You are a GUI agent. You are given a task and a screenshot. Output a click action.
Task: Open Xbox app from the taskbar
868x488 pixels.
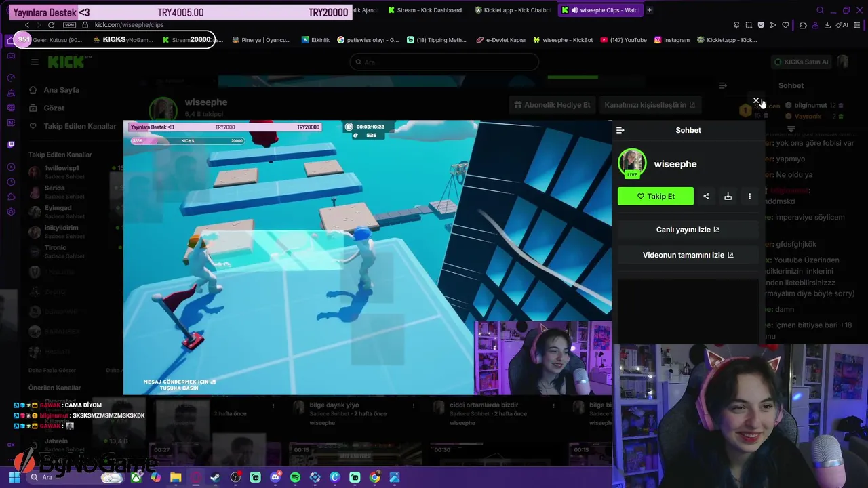click(136, 477)
